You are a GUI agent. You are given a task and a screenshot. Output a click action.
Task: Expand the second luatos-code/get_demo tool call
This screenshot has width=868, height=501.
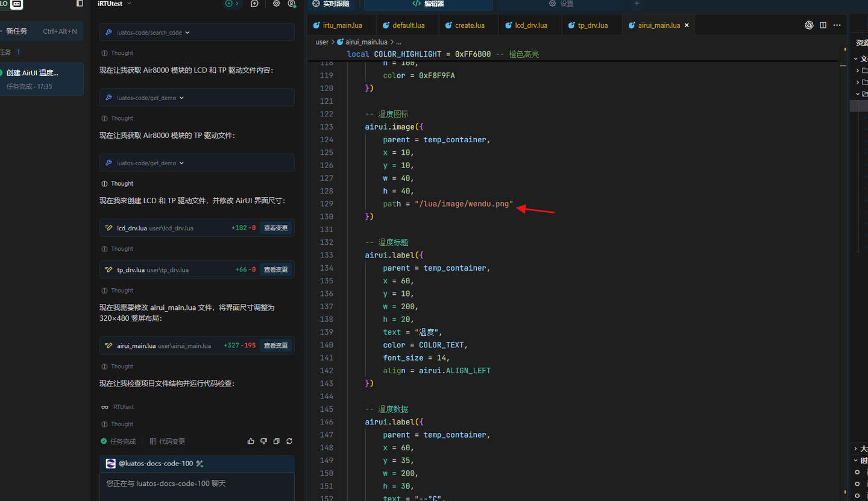(x=197, y=163)
